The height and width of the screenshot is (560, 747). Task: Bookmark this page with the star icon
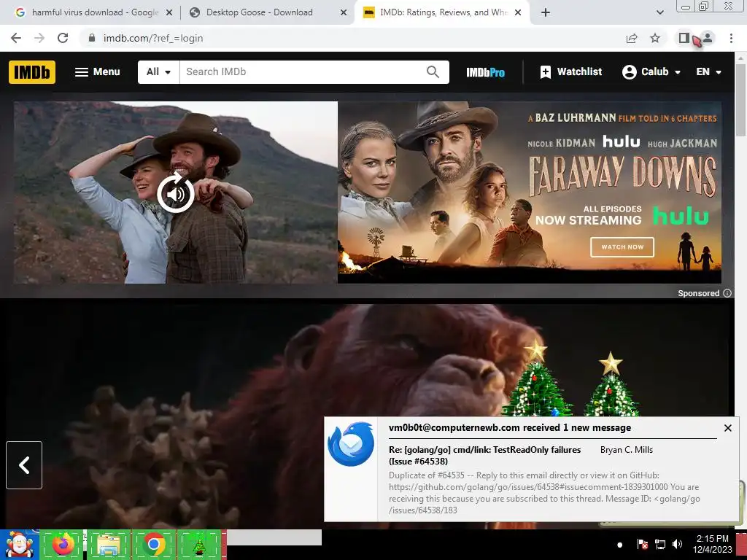655,38
